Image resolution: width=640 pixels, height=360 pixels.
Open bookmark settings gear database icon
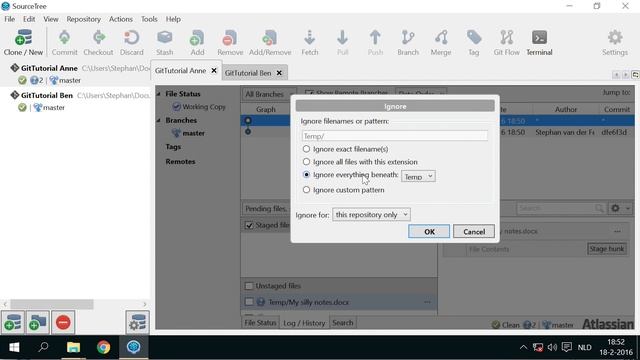(x=138, y=322)
